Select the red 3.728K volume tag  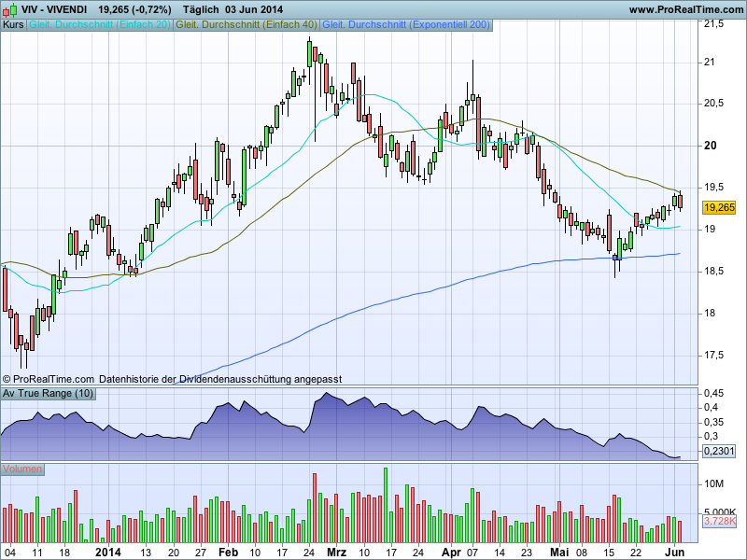pos(720,522)
